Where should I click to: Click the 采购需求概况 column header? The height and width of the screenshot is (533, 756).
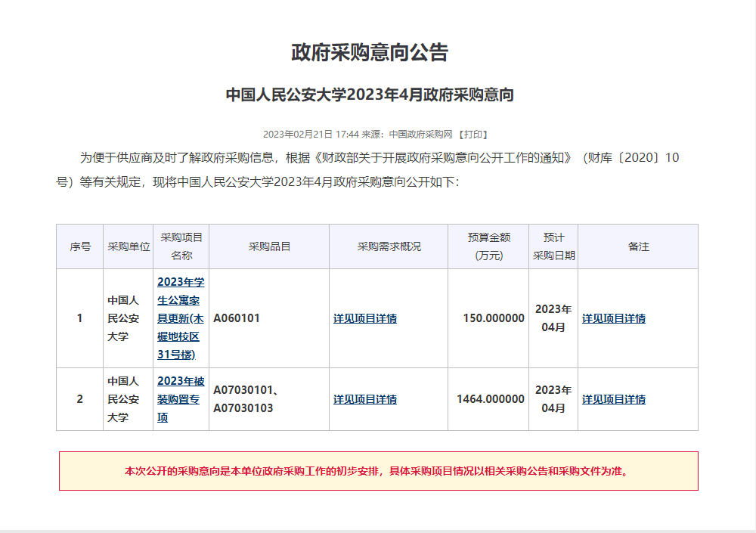pyautogui.click(x=389, y=246)
